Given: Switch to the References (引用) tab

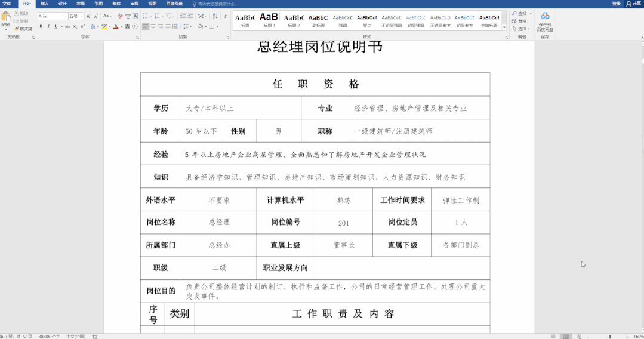Looking at the screenshot, I should click(98, 4).
